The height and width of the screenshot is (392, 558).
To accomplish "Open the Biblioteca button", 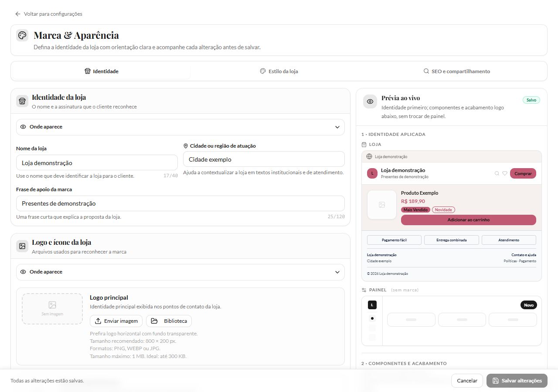I will pyautogui.click(x=169, y=321).
